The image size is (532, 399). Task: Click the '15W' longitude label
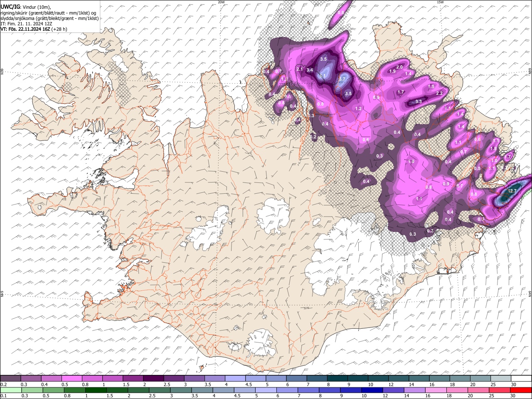tap(440, 2)
